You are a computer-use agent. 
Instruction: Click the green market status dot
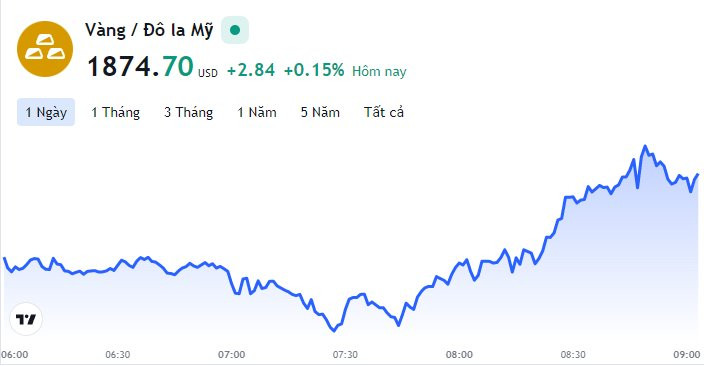click(x=235, y=30)
